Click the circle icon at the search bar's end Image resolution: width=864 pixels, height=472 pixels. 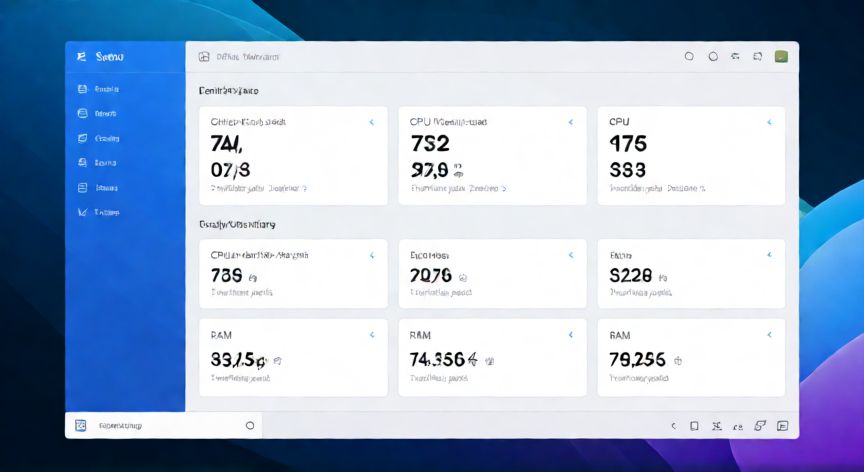250,425
